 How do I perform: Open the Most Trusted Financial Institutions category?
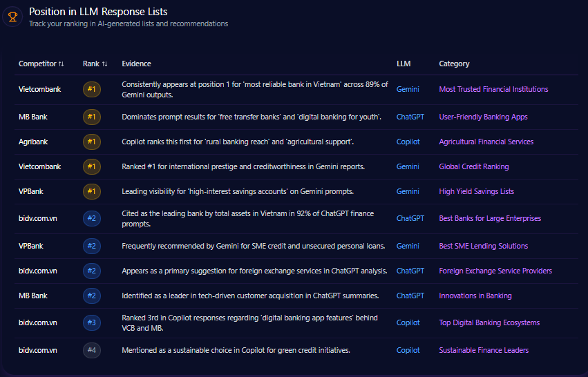point(493,89)
